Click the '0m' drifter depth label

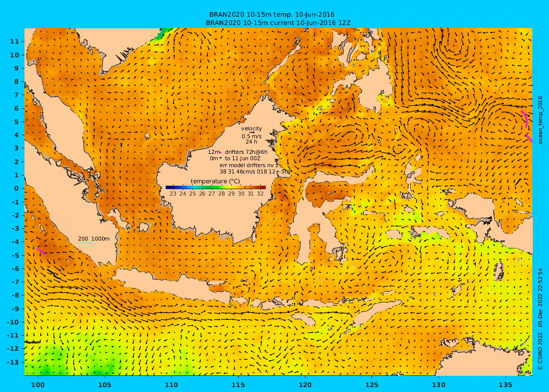[x=214, y=159]
